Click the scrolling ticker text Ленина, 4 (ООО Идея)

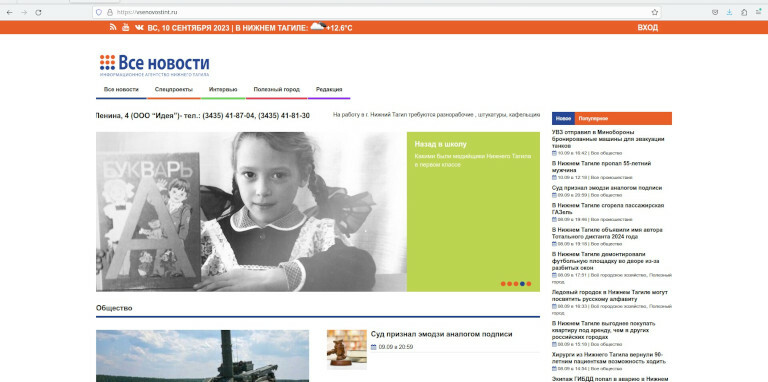[203, 116]
